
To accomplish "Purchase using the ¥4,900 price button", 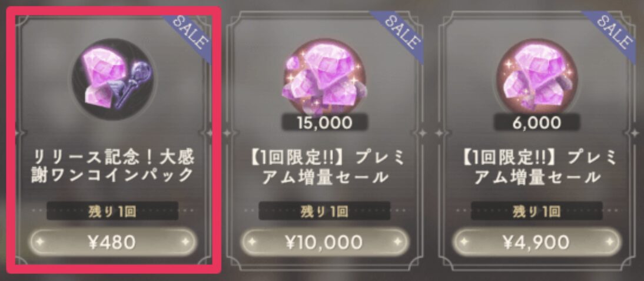I will coord(537,242).
